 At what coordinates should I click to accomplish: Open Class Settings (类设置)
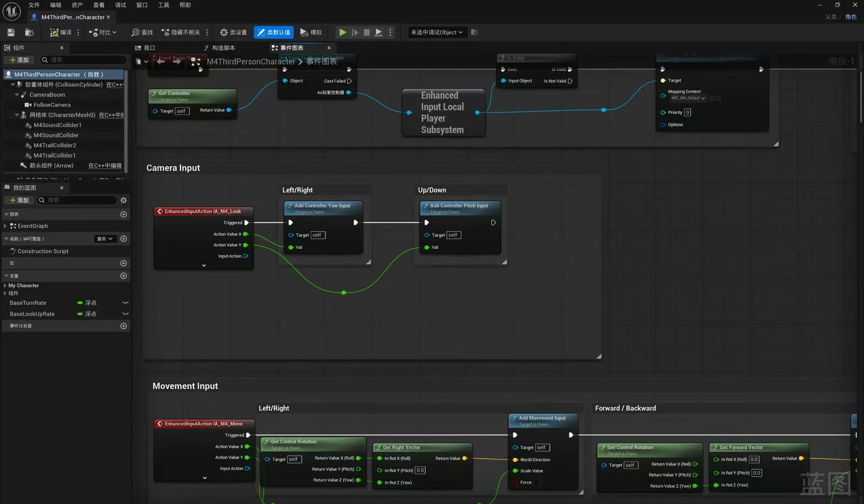coord(233,32)
